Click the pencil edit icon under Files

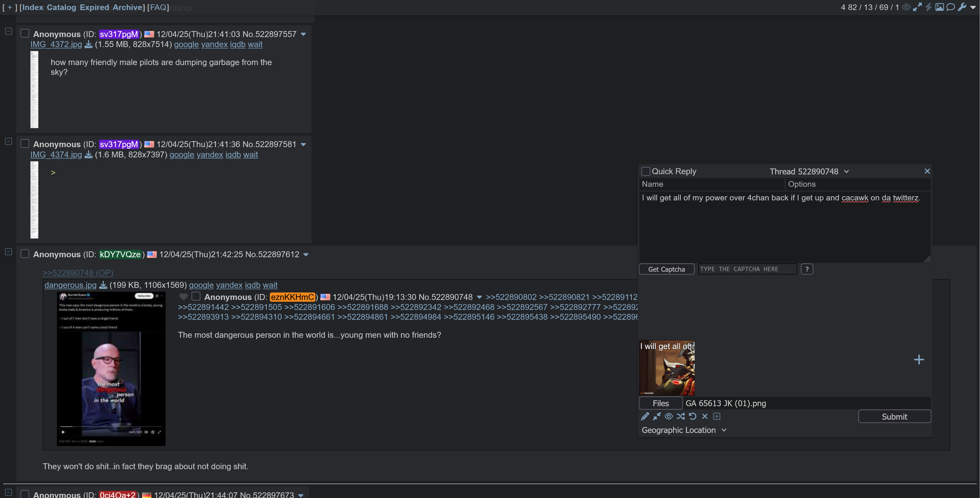[x=645, y=416]
